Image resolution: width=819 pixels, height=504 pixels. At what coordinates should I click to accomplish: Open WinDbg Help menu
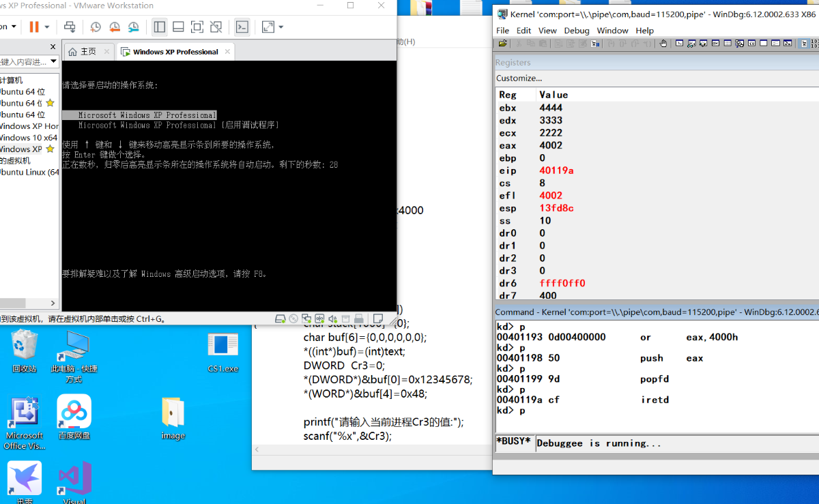pos(645,31)
